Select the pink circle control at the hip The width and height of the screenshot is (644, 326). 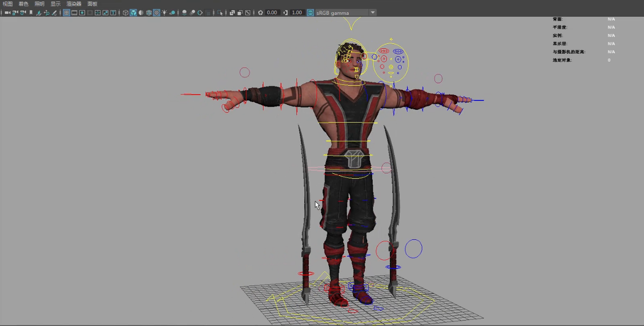[386, 168]
